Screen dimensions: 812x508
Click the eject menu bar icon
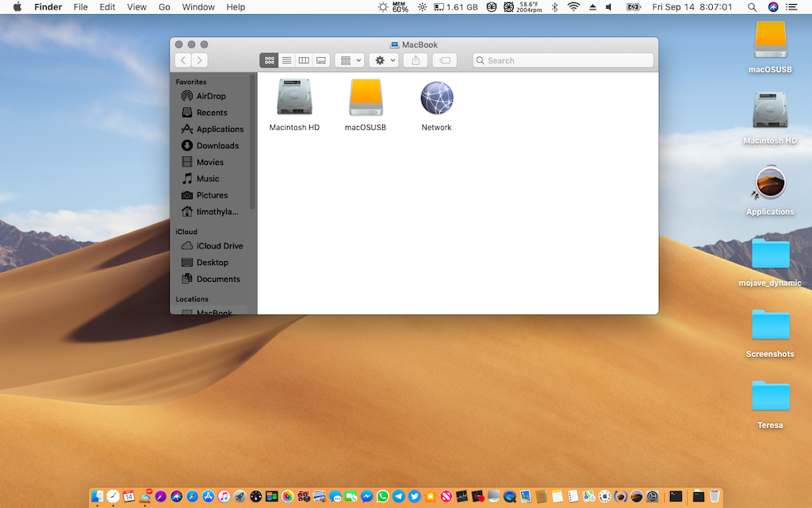pyautogui.click(x=592, y=6)
